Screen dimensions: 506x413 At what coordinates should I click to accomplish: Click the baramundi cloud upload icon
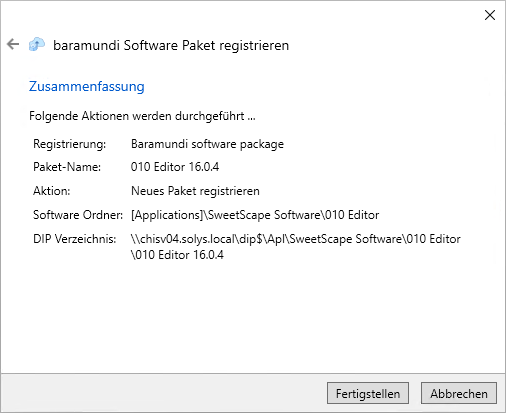click(37, 44)
